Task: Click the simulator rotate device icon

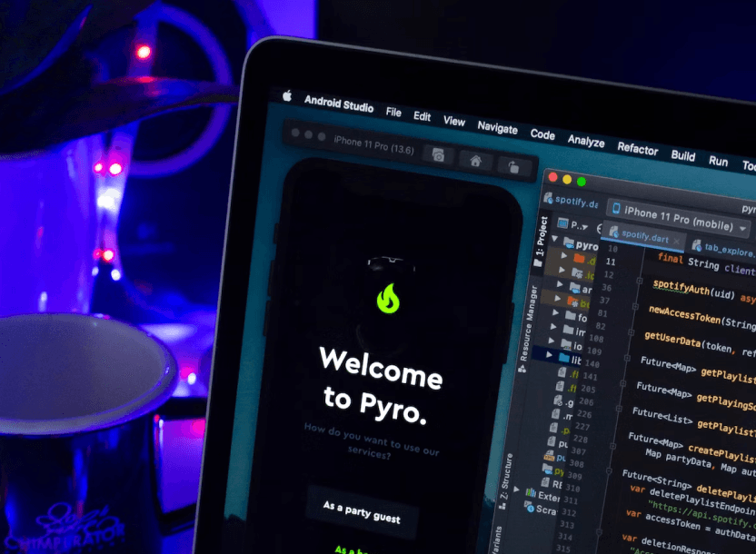Action: click(x=514, y=166)
